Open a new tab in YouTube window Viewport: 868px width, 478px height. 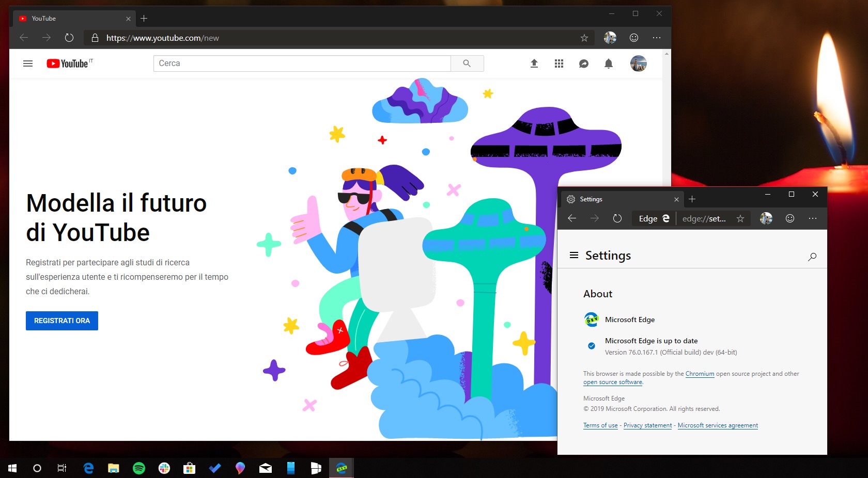coord(144,18)
